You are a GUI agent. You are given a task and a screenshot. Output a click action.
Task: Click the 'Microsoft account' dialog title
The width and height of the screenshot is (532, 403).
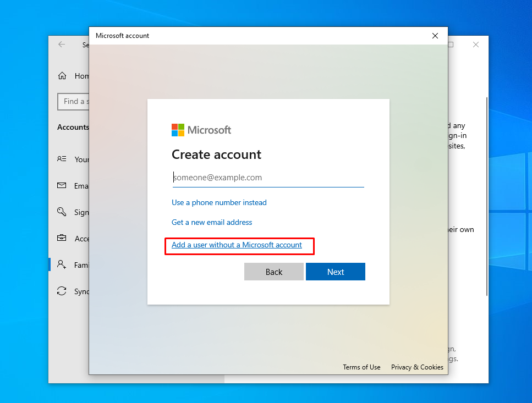coord(122,36)
